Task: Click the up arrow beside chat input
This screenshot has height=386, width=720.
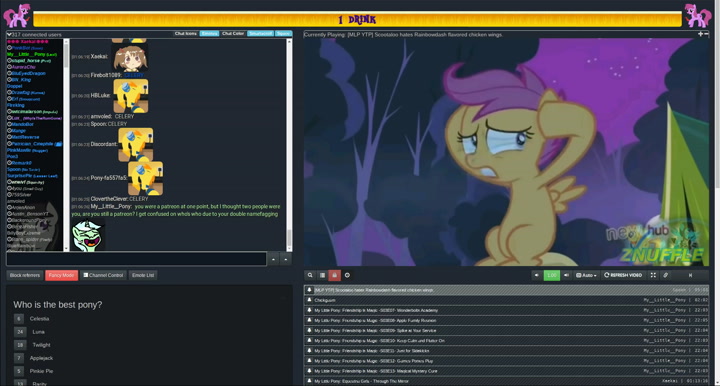Action: click(273, 259)
